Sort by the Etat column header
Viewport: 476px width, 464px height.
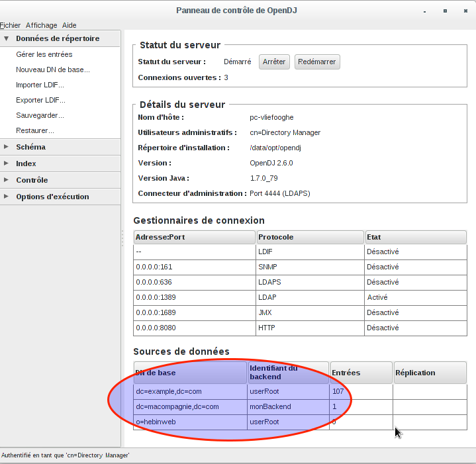click(x=416, y=237)
